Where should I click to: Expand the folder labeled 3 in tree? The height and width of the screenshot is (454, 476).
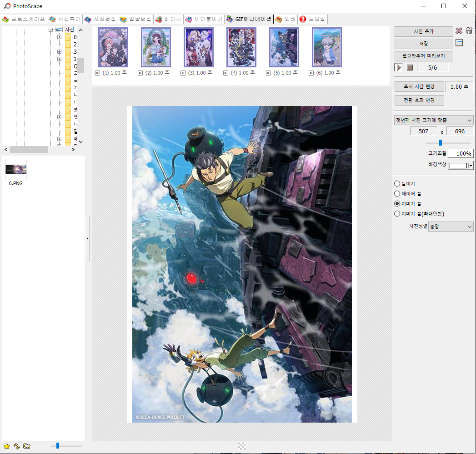(x=59, y=51)
